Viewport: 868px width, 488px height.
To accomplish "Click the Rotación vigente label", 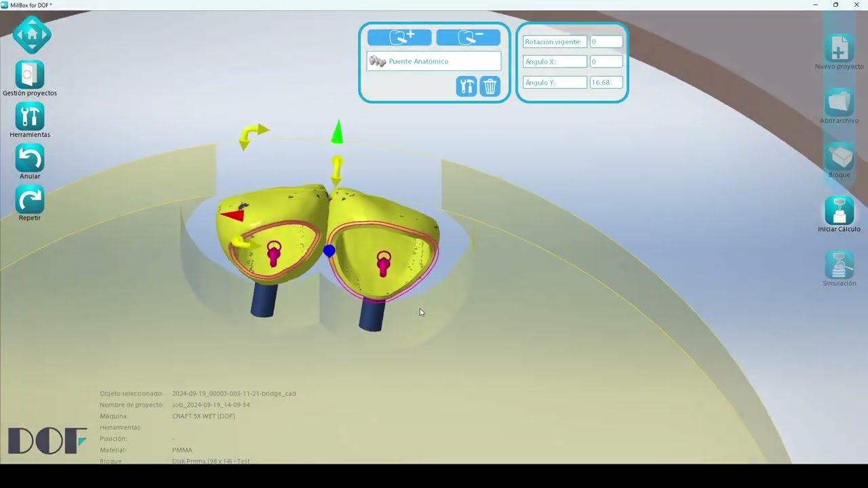I will click(553, 41).
